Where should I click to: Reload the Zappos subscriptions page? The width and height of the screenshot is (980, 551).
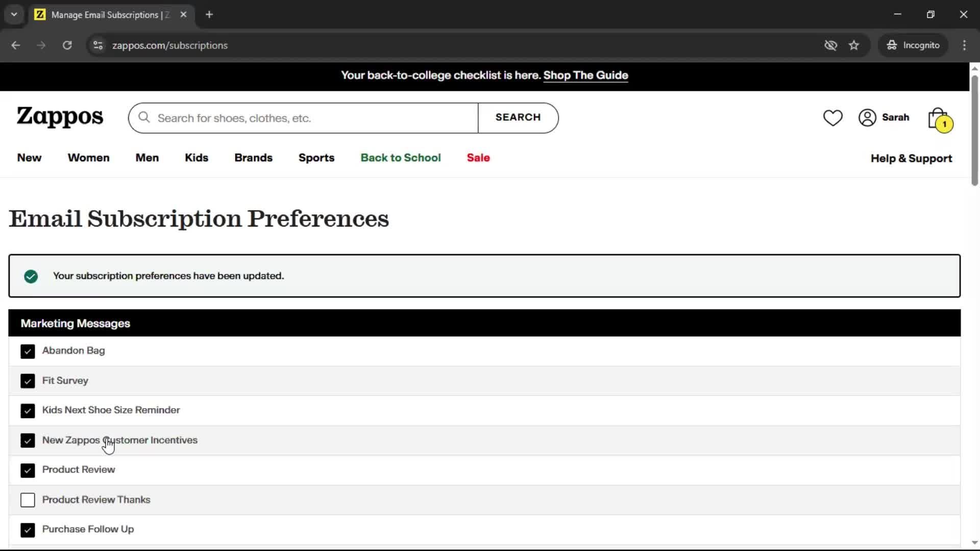tap(67, 45)
